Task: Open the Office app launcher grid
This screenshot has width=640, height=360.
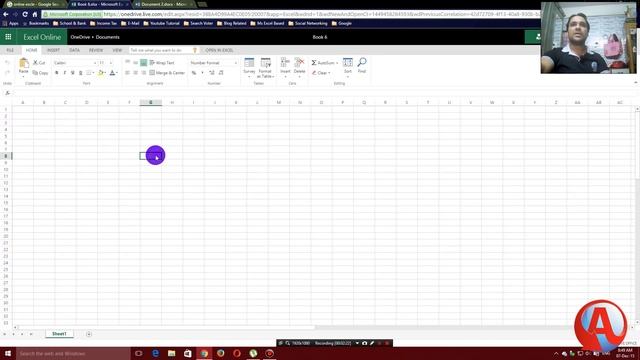Action: 8,37
